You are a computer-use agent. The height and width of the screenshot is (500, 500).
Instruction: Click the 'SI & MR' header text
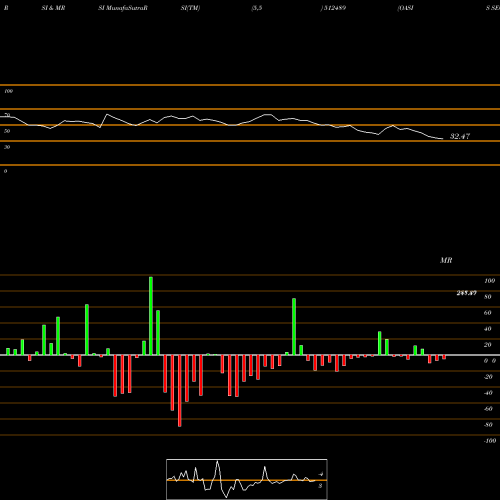53,8
